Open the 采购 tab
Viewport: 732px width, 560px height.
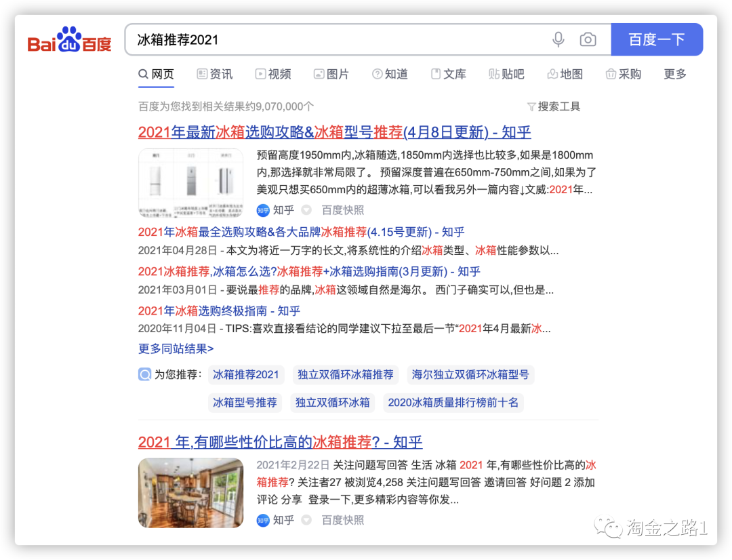point(624,75)
